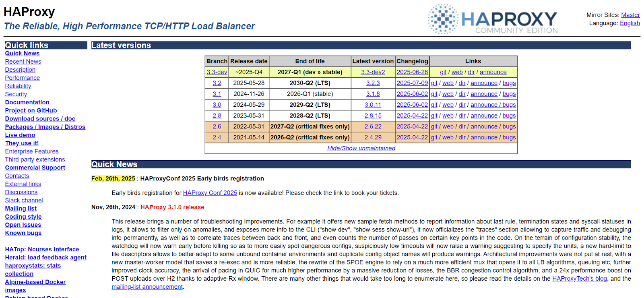Screen dimensions: 644x298
Task: Select the English language link
Action: click(630, 23)
